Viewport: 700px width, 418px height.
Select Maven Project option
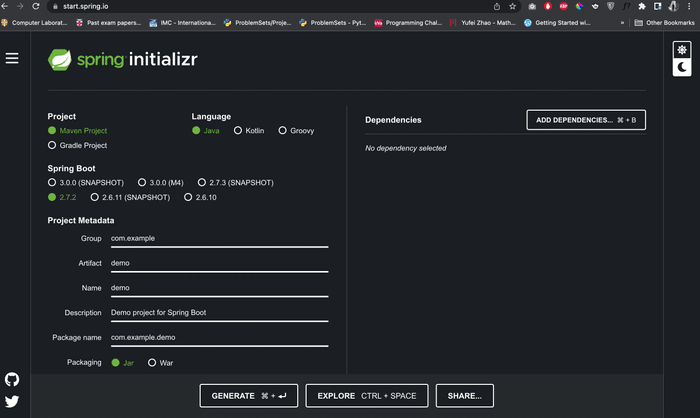[x=78, y=130]
